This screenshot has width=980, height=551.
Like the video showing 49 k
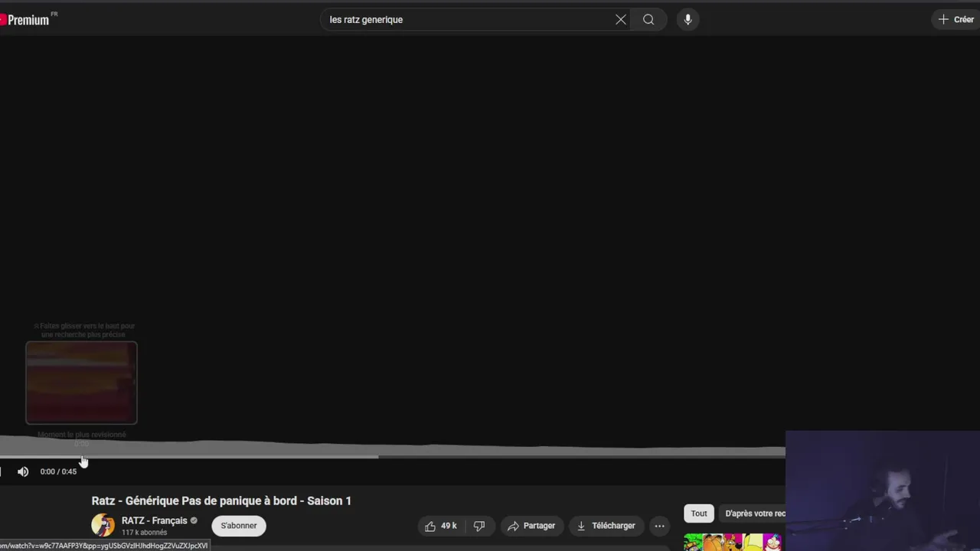441,526
